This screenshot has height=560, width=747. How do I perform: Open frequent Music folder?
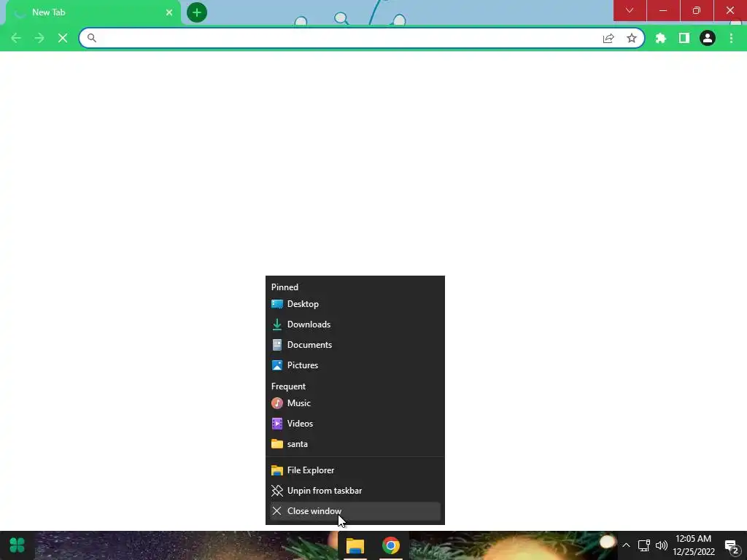[355, 402]
